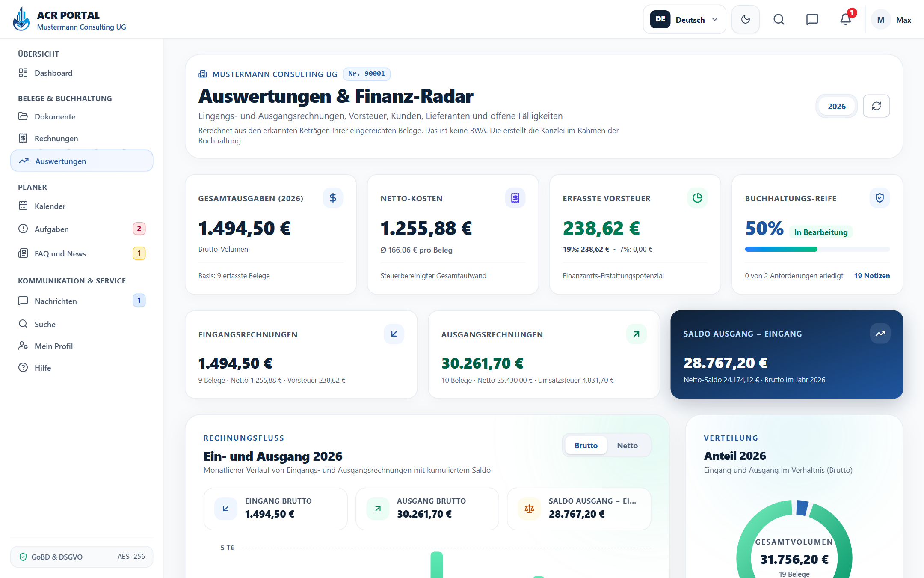Click the receipt icon on Netto-Kosten card
The height and width of the screenshot is (578, 924).
[x=515, y=198]
